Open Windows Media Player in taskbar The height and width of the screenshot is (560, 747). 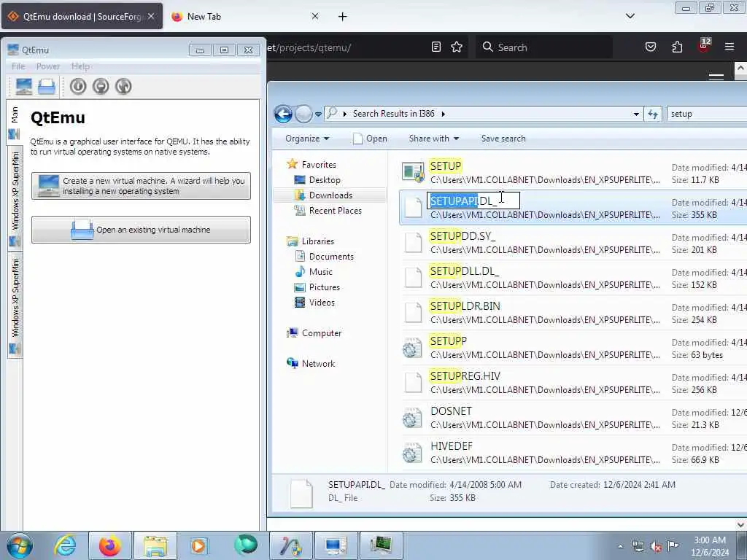200,545
